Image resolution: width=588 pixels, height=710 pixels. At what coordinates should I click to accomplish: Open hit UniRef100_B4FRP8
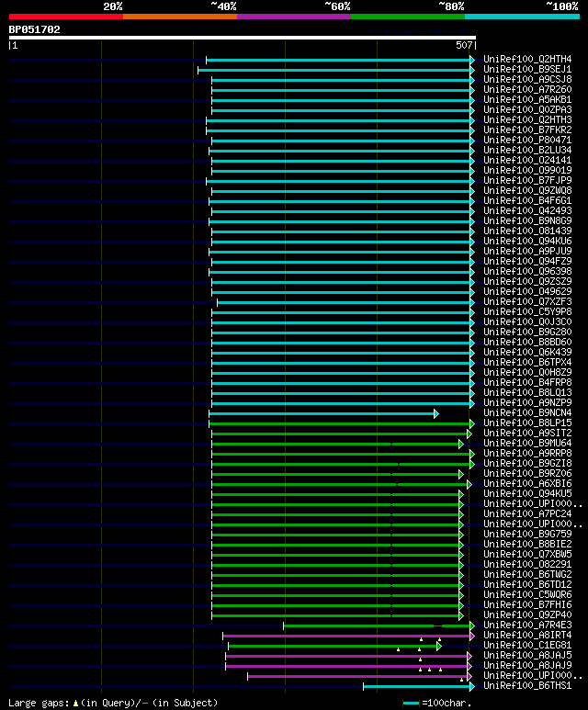pyautogui.click(x=527, y=383)
